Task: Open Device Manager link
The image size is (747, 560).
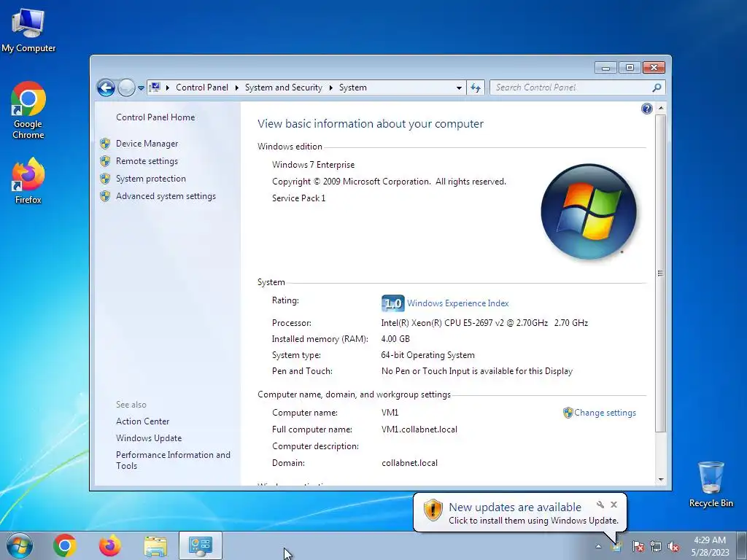Action: tap(147, 144)
